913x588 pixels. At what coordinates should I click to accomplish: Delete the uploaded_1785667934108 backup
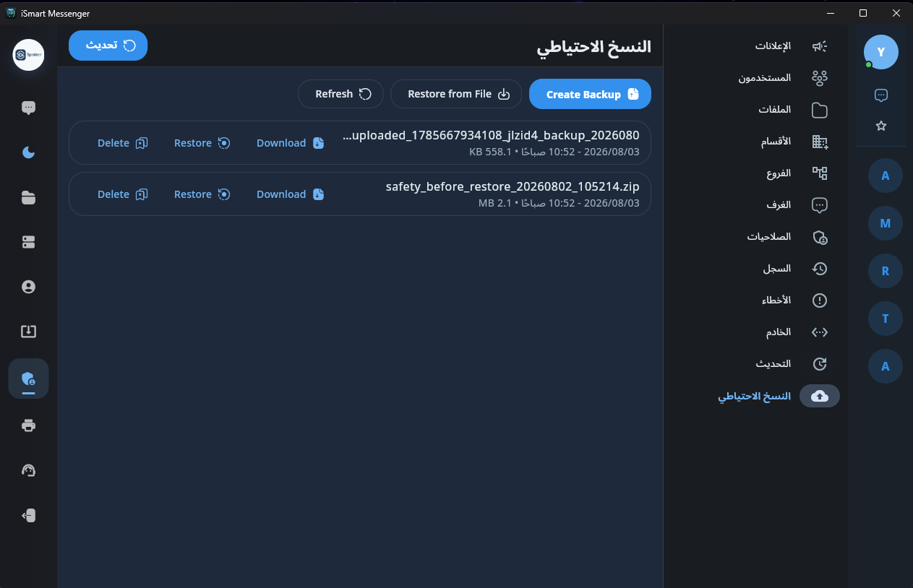[122, 143]
